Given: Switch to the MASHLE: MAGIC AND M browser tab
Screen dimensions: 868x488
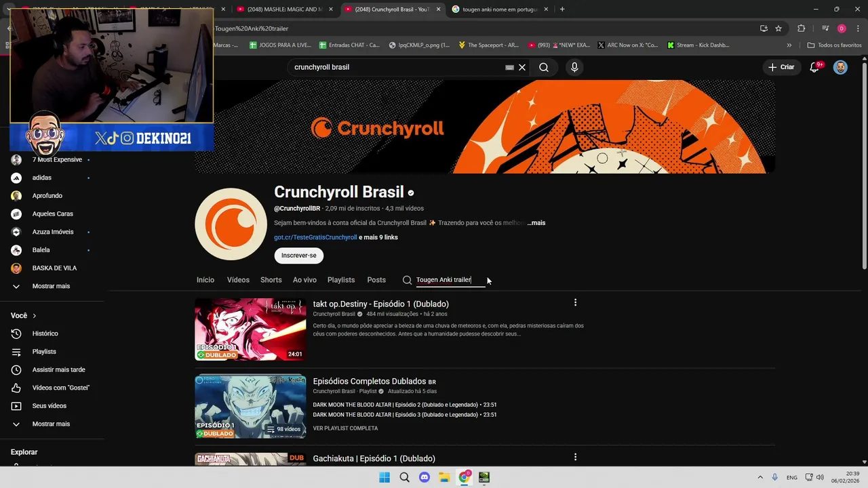Looking at the screenshot, I should (x=283, y=9).
